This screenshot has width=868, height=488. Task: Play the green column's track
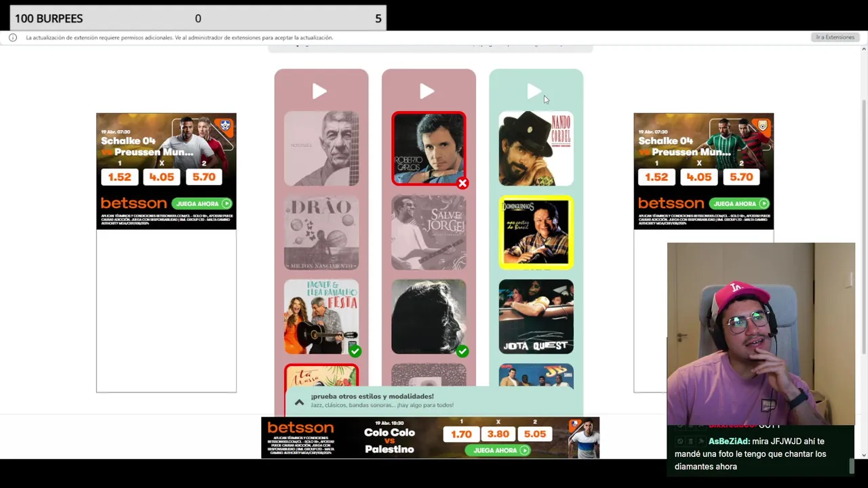[534, 91]
